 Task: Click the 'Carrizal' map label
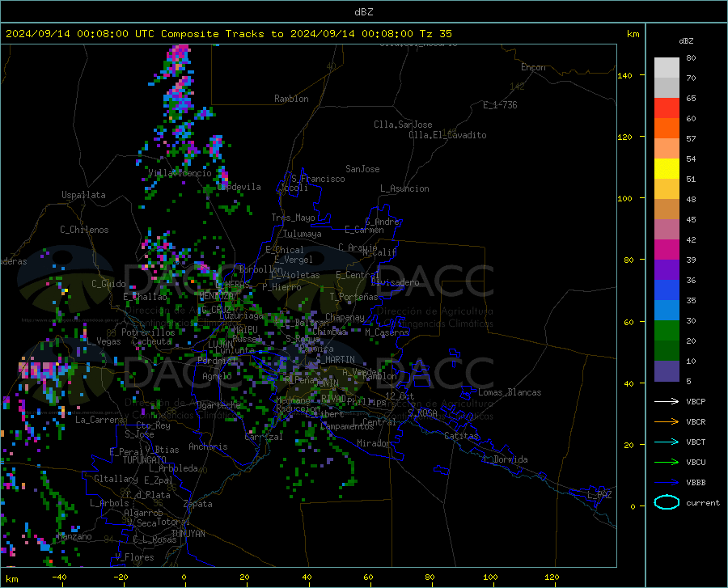[264, 437]
